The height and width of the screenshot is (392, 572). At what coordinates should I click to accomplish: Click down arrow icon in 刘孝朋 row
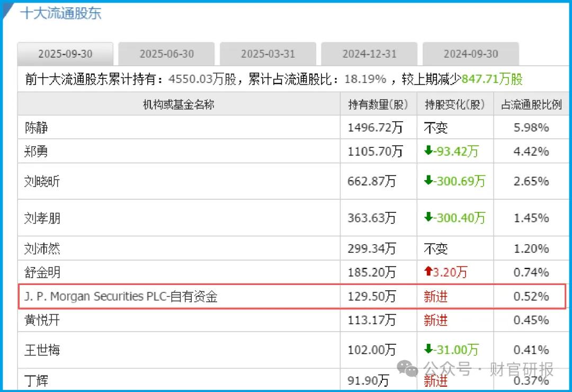point(428,218)
